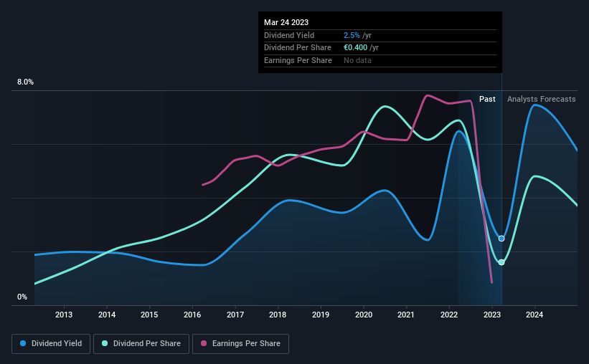The image size is (589, 364).
Task: Click the tooltip Dividend Per Share row label
Action: [298, 48]
